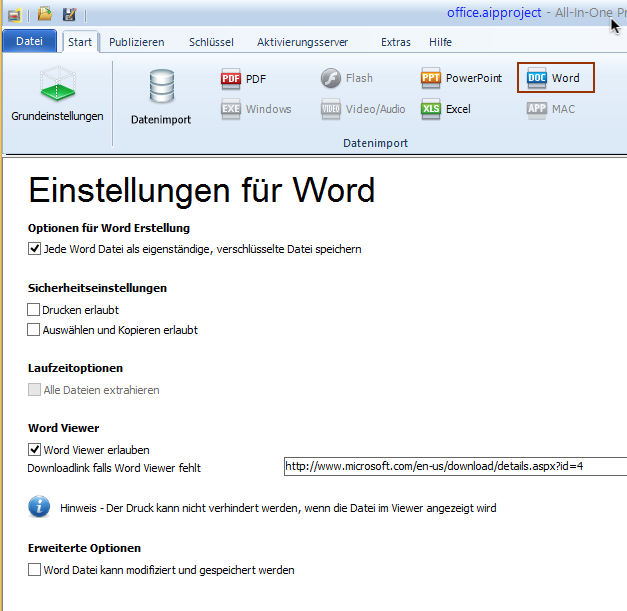Switch to the Publizieren tab
The height and width of the screenshot is (611, 627).
(x=136, y=42)
